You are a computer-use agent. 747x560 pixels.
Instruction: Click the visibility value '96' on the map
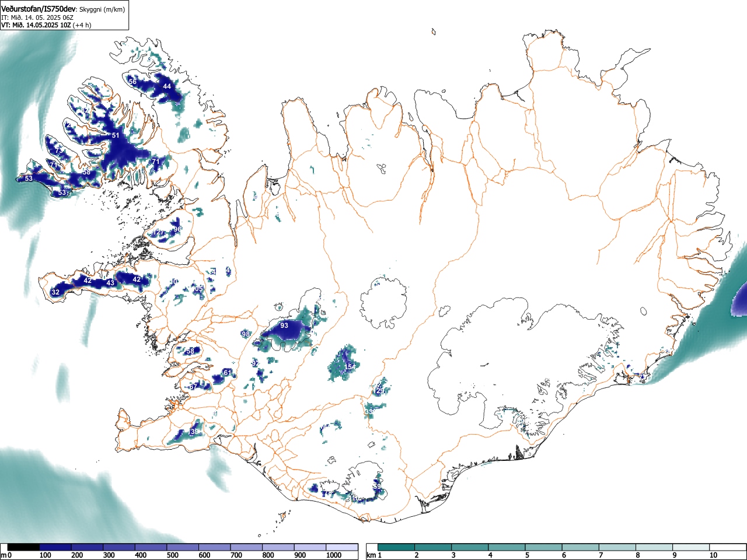point(177,229)
